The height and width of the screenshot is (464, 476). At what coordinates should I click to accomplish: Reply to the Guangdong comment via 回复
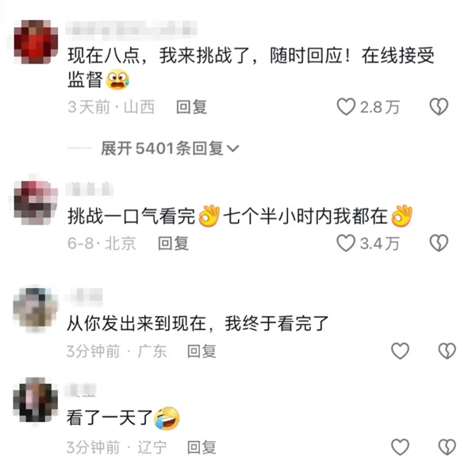pyautogui.click(x=202, y=351)
